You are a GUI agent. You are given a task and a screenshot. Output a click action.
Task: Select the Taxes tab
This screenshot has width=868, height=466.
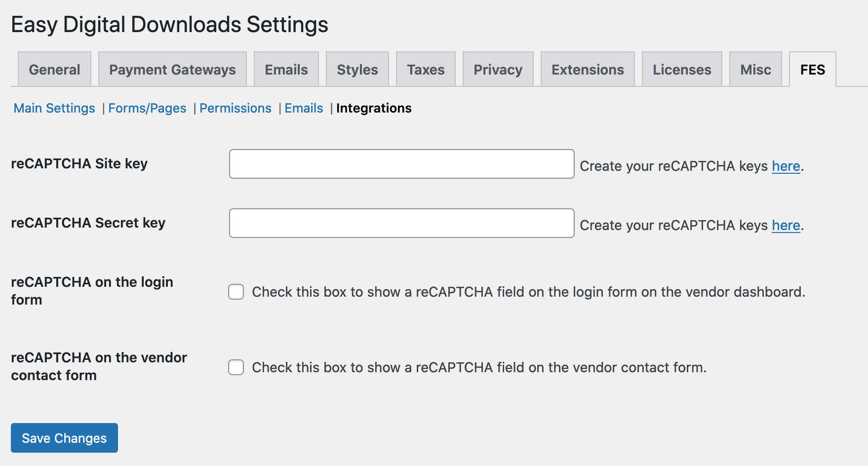[x=426, y=70]
